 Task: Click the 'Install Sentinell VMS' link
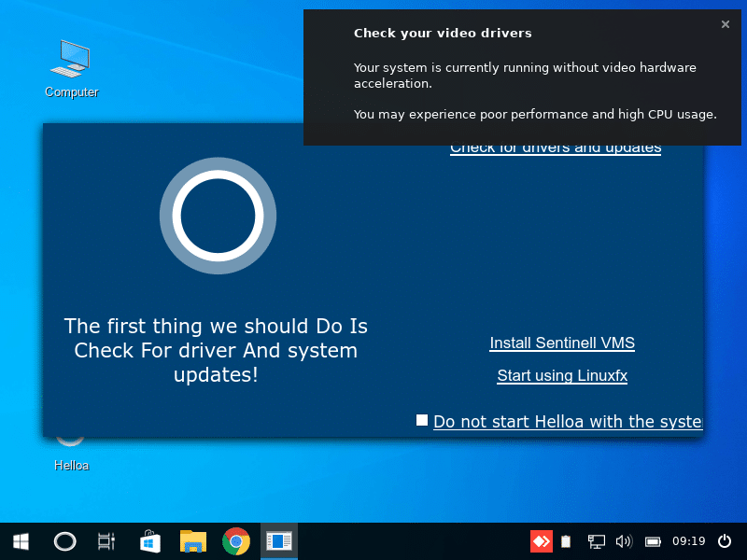(562, 343)
